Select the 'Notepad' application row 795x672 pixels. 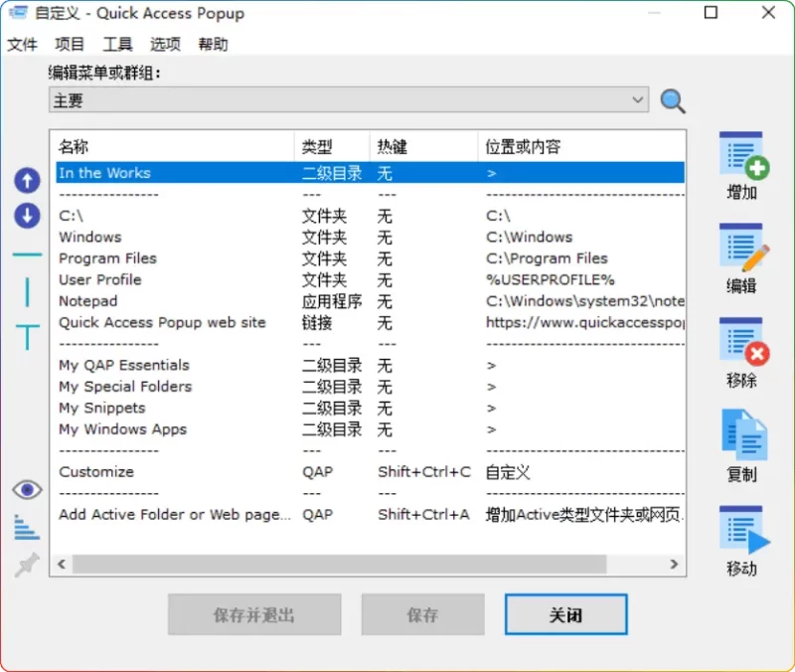click(370, 301)
